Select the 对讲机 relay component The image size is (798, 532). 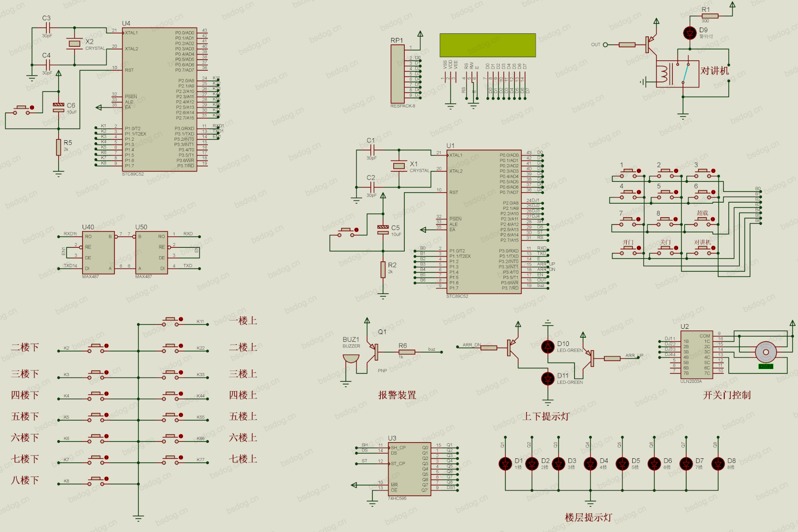(x=677, y=74)
